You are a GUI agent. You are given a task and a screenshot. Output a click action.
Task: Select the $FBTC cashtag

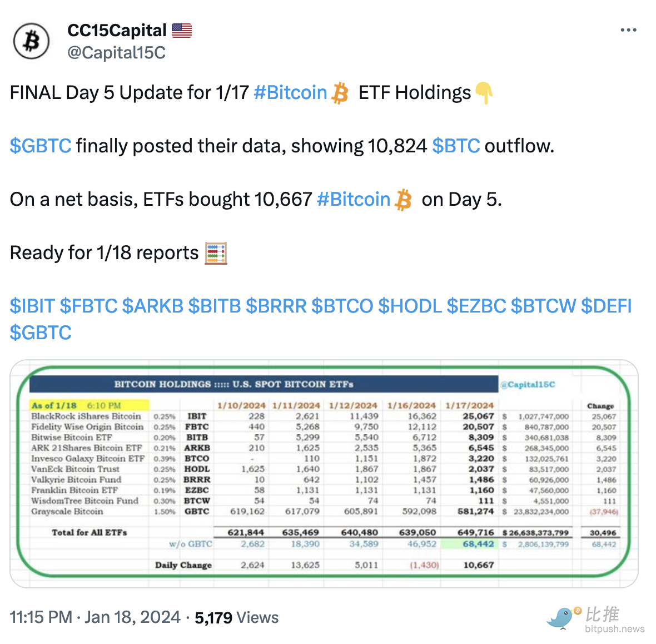pyautogui.click(x=88, y=306)
